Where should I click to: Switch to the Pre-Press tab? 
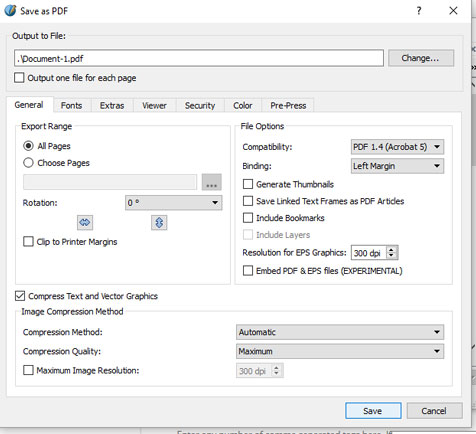tap(288, 105)
